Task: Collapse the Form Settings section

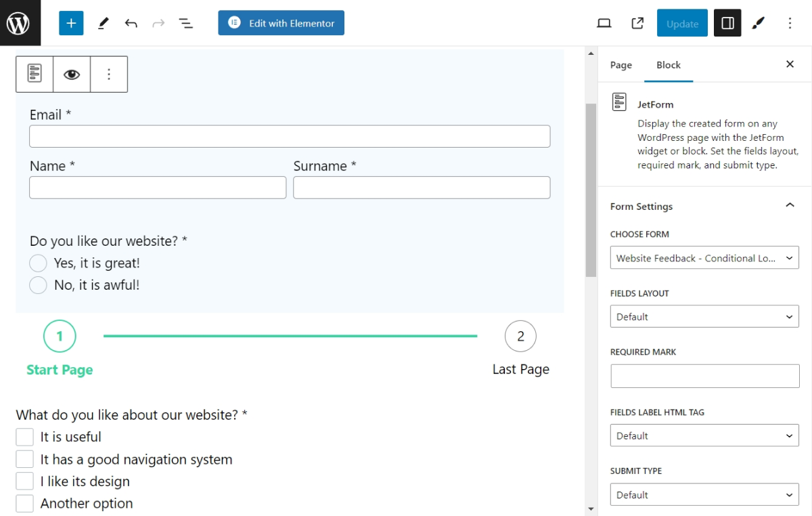Action: pos(789,205)
